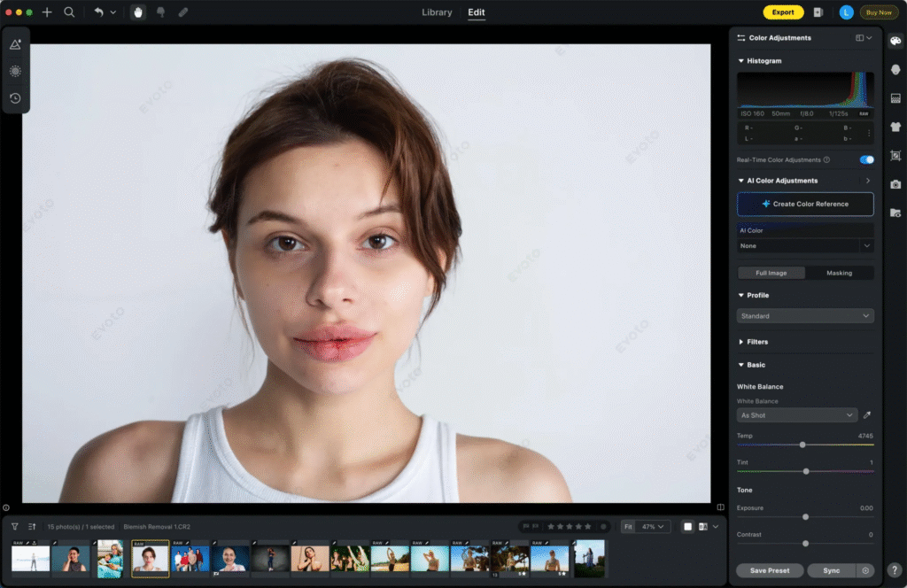Switch to Masking mode

pos(839,273)
